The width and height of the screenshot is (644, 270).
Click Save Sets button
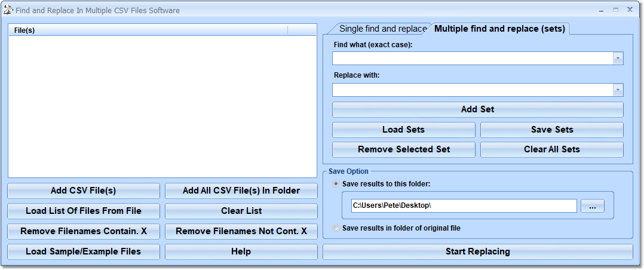click(x=551, y=130)
